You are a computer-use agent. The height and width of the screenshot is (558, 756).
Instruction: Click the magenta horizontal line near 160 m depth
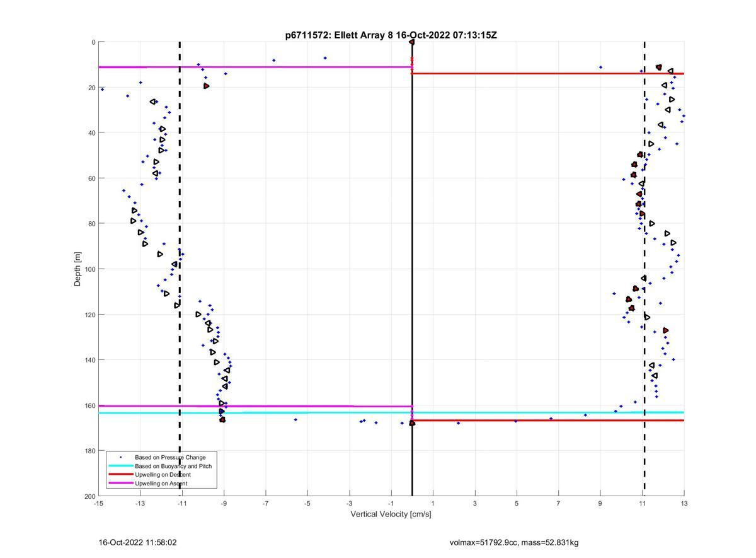255,406
